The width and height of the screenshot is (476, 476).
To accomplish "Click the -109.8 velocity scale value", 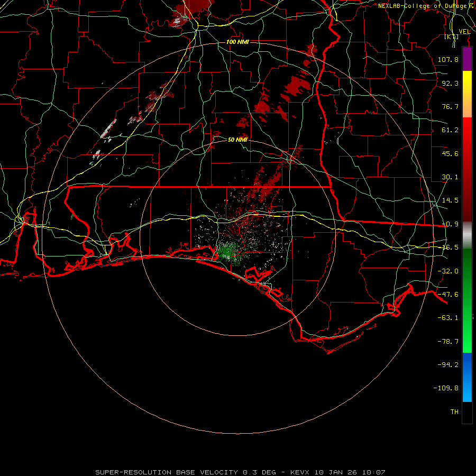I will 446,388.
